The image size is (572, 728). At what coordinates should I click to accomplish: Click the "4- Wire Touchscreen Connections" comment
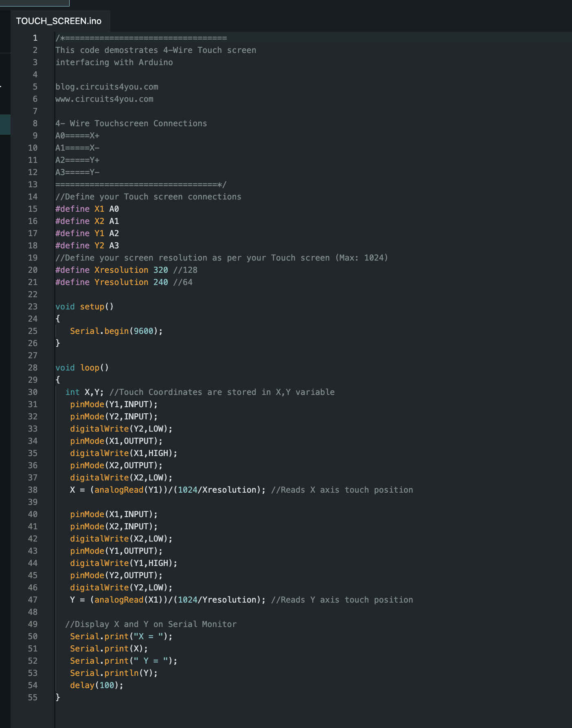pos(131,123)
